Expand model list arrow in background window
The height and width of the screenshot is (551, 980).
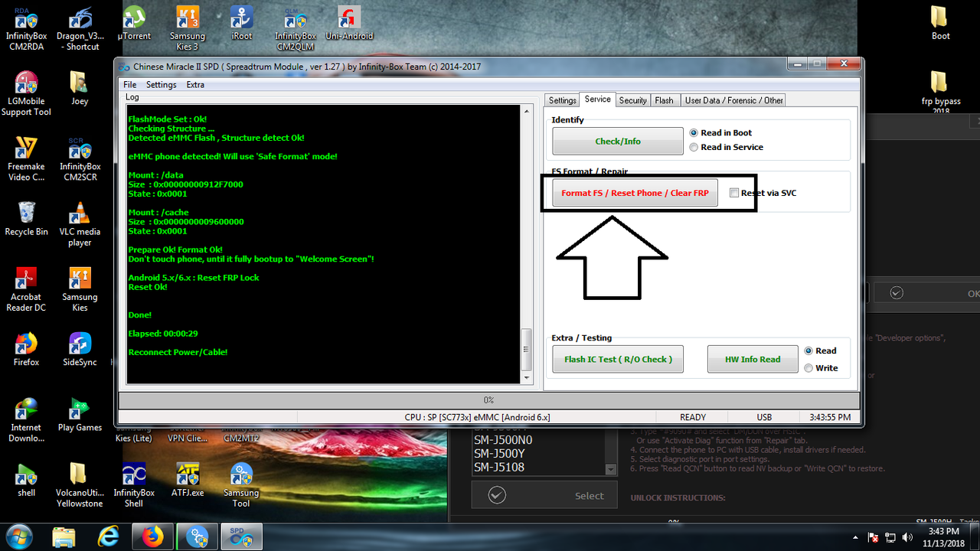coord(610,469)
